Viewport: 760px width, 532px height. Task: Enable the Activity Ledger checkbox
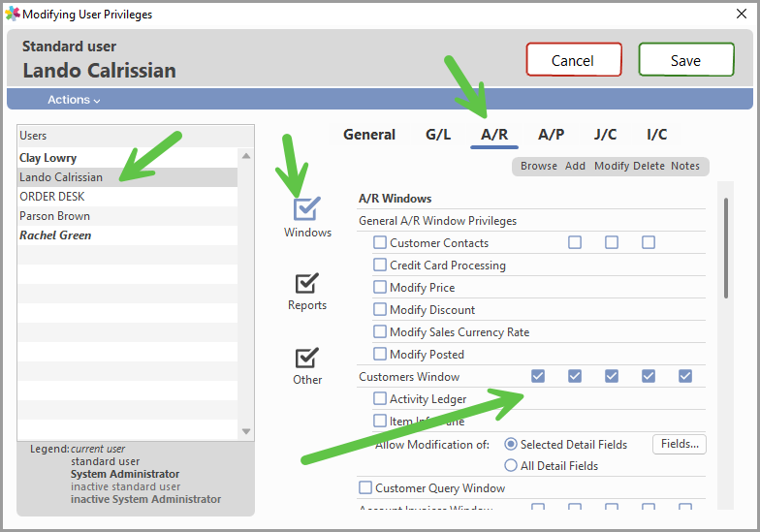pos(380,398)
